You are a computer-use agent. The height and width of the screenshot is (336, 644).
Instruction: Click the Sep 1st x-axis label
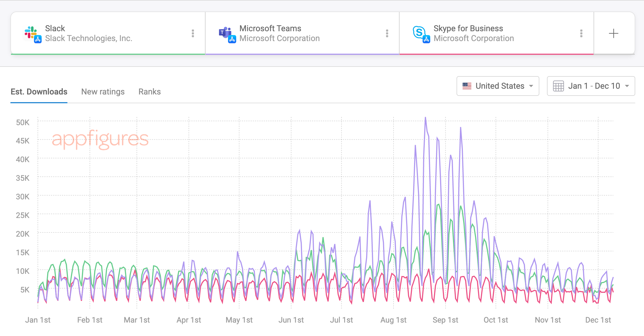click(445, 320)
